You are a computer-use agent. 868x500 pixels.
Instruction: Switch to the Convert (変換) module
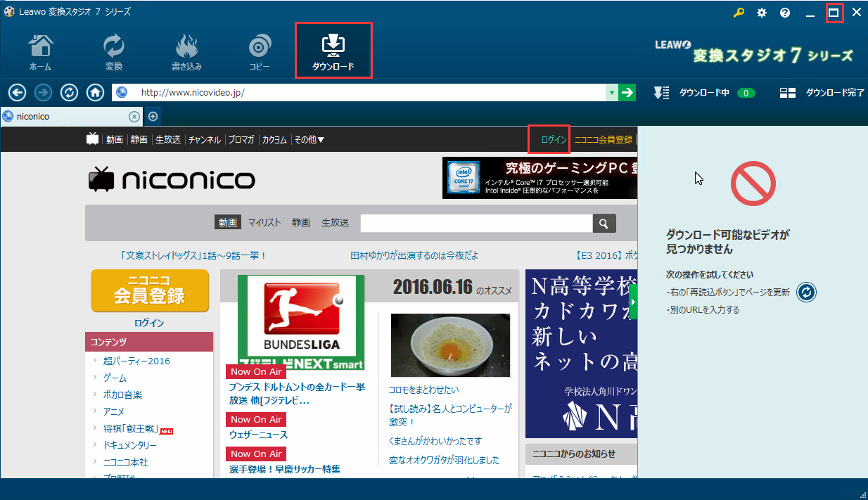pos(113,51)
